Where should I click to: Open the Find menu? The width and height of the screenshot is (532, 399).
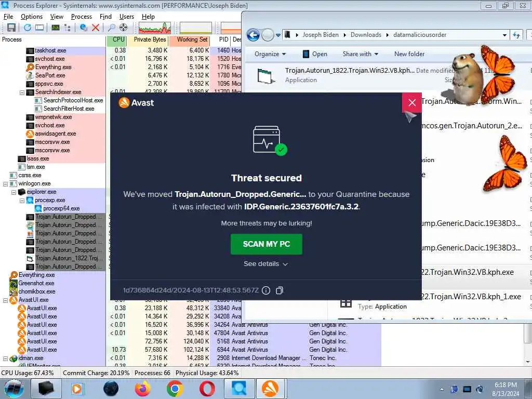coord(105,17)
